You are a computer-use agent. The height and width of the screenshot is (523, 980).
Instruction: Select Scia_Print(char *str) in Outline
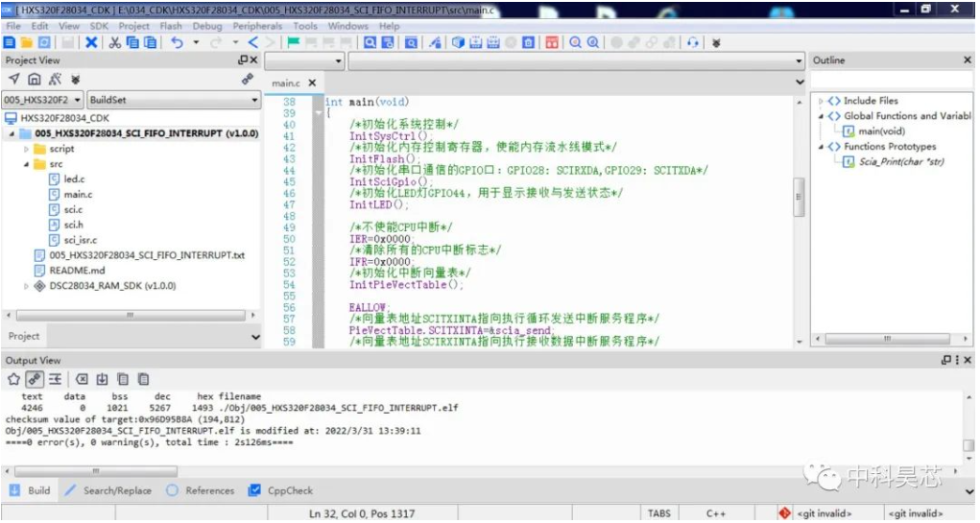tap(901, 162)
